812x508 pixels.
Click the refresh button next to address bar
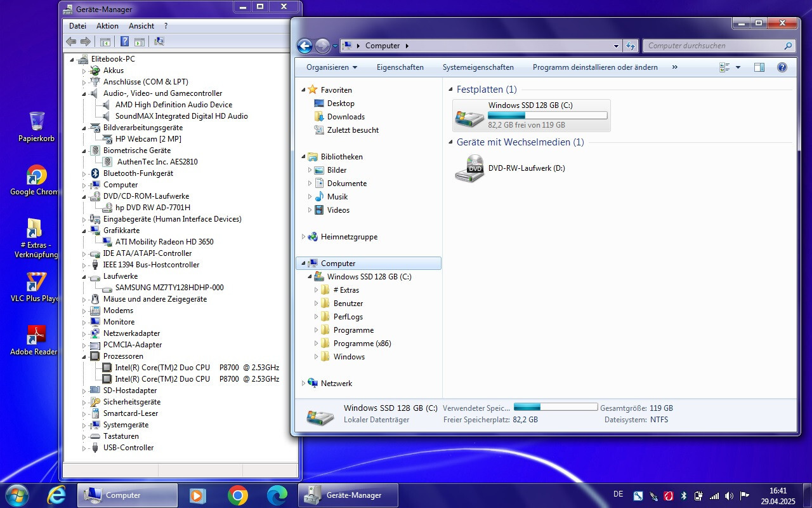pyautogui.click(x=630, y=46)
